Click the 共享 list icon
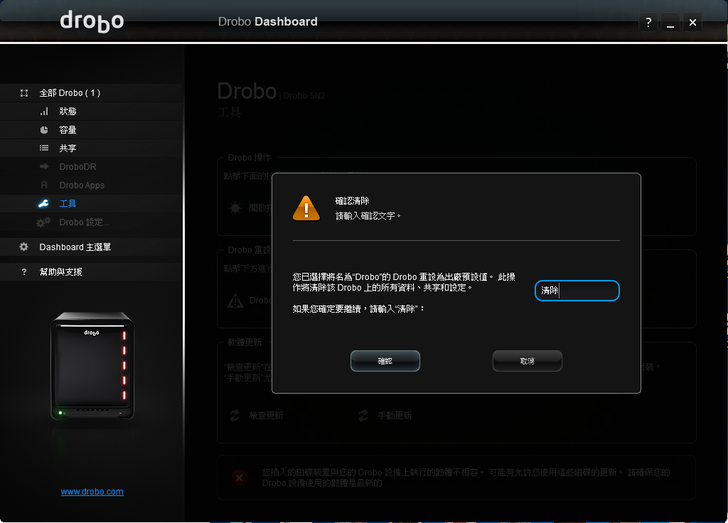This screenshot has width=728, height=523. 44,148
